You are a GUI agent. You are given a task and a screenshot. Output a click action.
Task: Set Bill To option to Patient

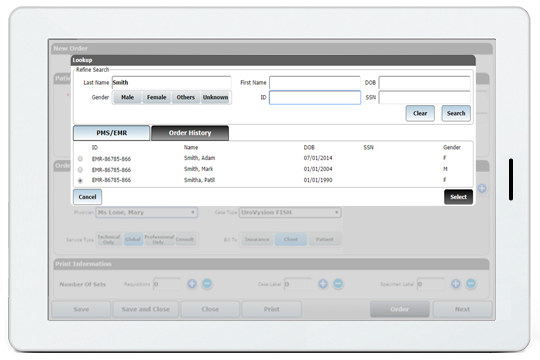point(324,239)
